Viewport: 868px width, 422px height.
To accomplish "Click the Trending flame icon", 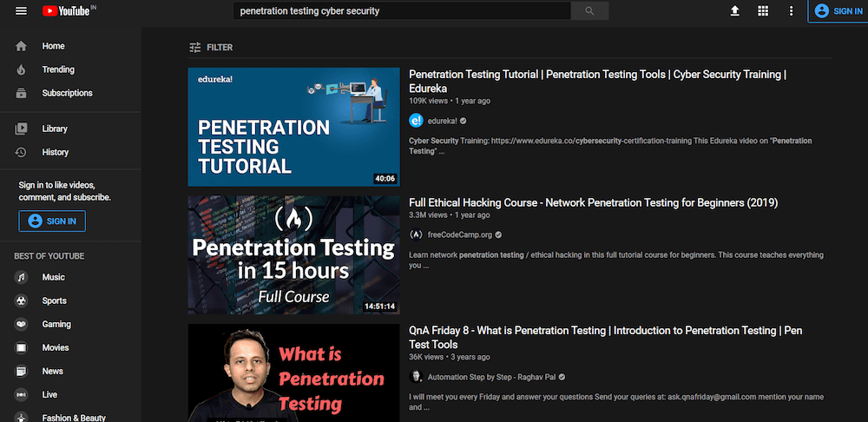I will (x=21, y=69).
